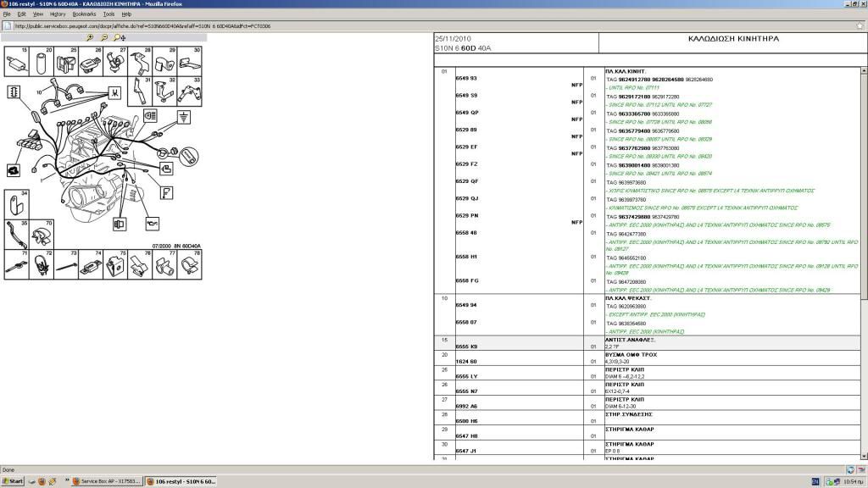
Task: Select part thumbnail 32 bracket
Action: pos(164,91)
